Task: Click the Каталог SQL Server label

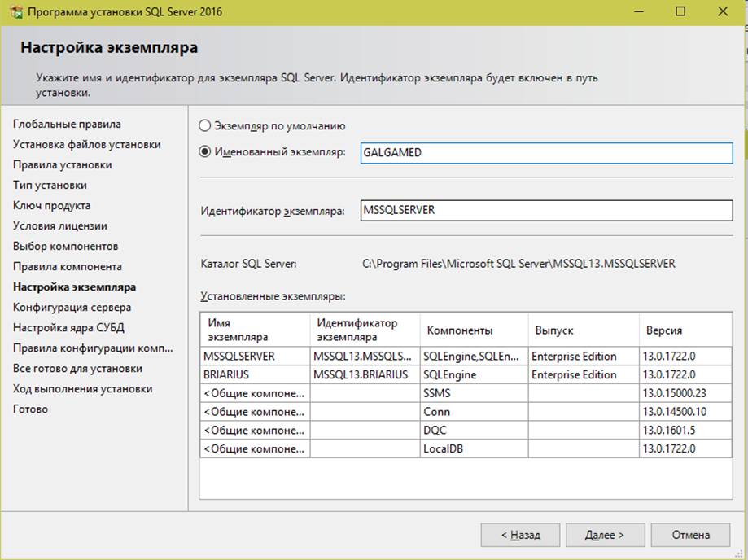Action: [248, 264]
